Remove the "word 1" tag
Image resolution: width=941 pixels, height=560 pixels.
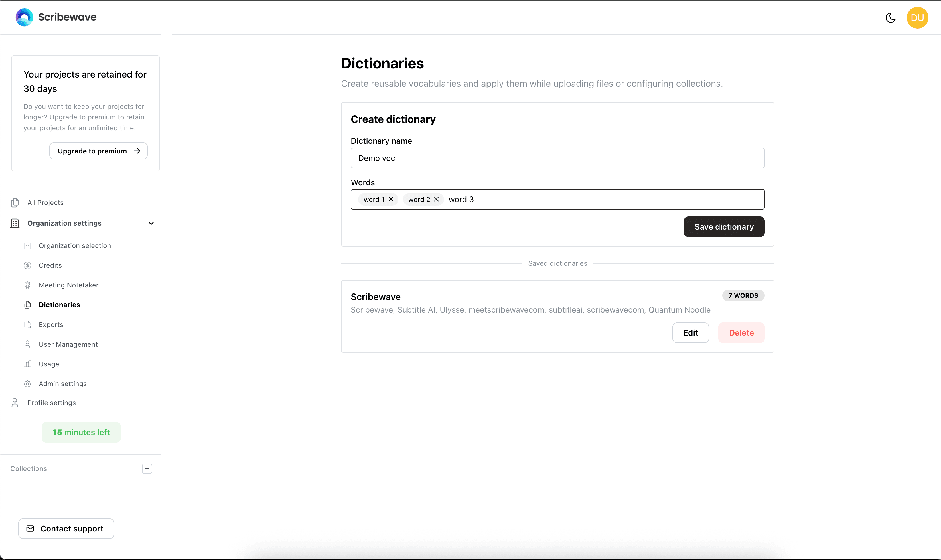point(391,199)
